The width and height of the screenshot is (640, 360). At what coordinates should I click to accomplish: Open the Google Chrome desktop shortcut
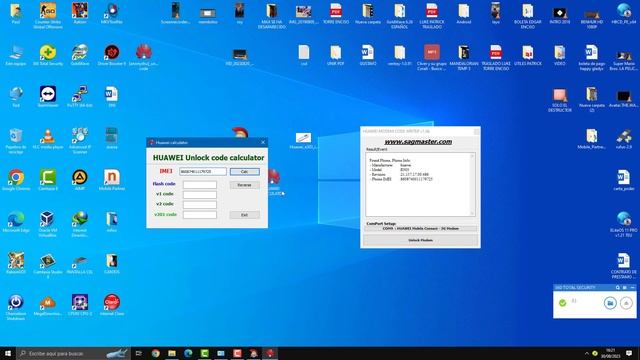(x=16, y=180)
